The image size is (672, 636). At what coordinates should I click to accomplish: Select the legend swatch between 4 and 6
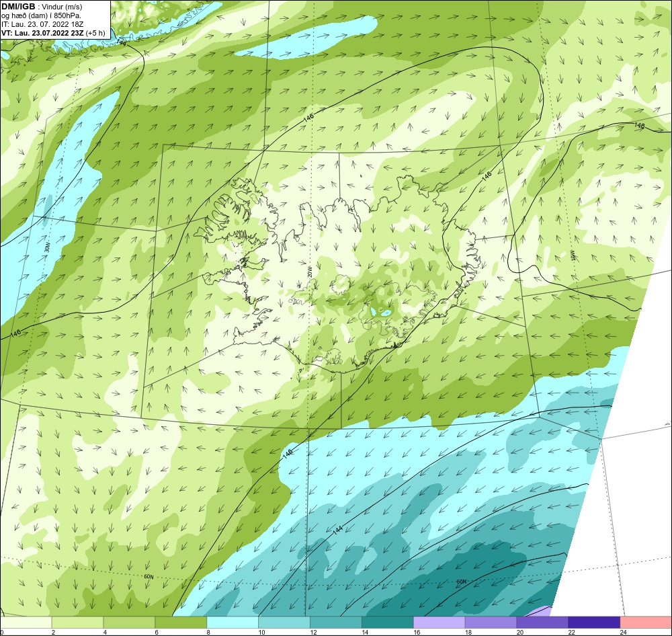pyautogui.click(x=129, y=623)
